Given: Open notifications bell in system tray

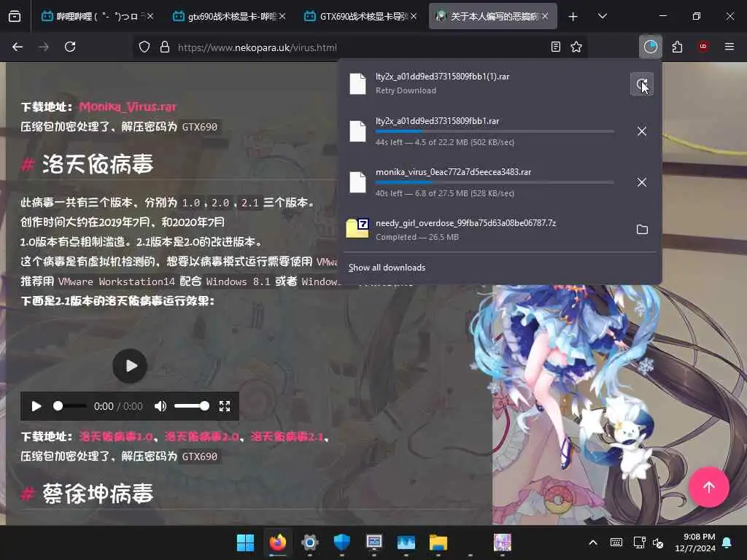Looking at the screenshot, I should click(x=727, y=542).
